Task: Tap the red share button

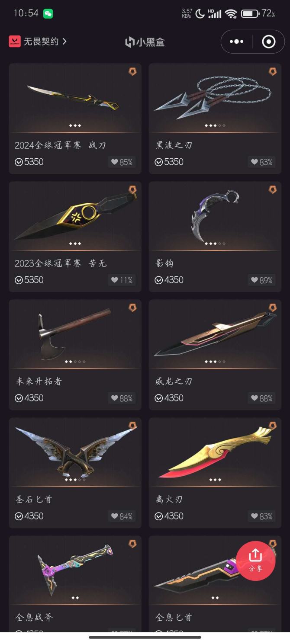Action: pyautogui.click(x=255, y=561)
